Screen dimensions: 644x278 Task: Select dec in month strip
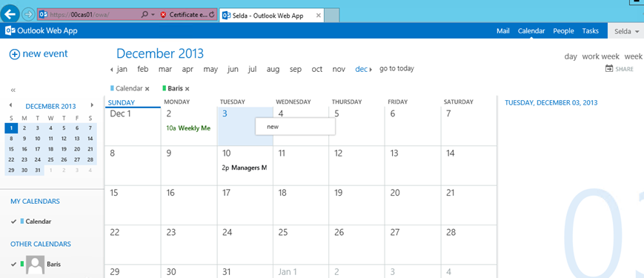tap(361, 70)
